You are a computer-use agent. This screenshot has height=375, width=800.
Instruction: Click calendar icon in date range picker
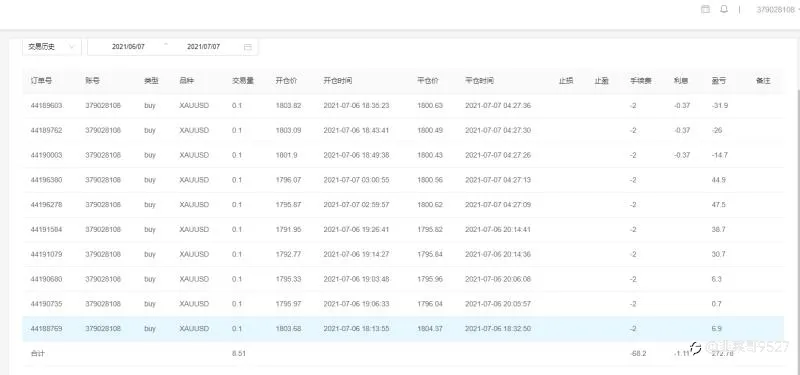click(247, 47)
